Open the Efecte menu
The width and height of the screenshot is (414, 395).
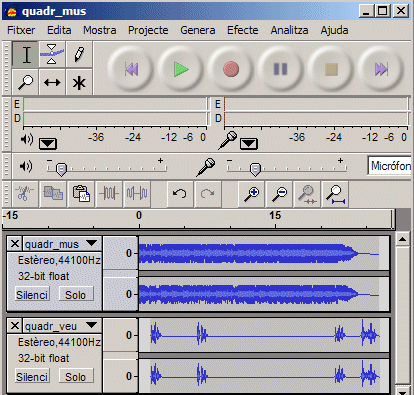pos(243,30)
